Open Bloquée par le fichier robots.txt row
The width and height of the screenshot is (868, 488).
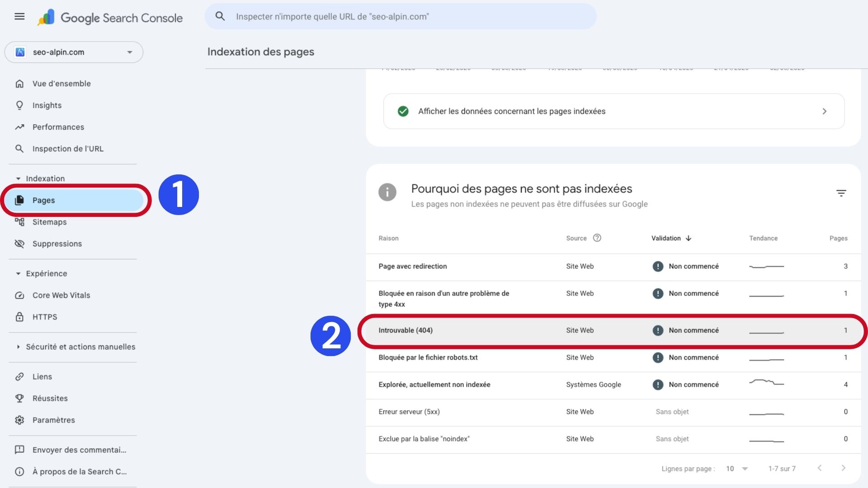[x=613, y=357]
